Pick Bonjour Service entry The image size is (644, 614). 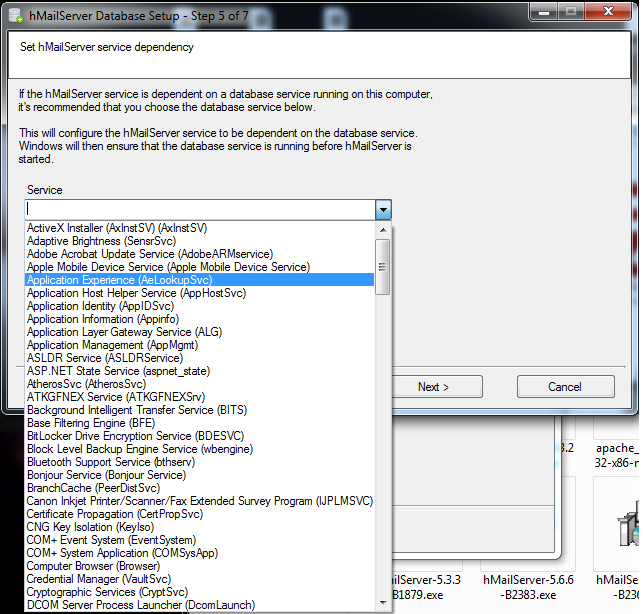[200, 475]
